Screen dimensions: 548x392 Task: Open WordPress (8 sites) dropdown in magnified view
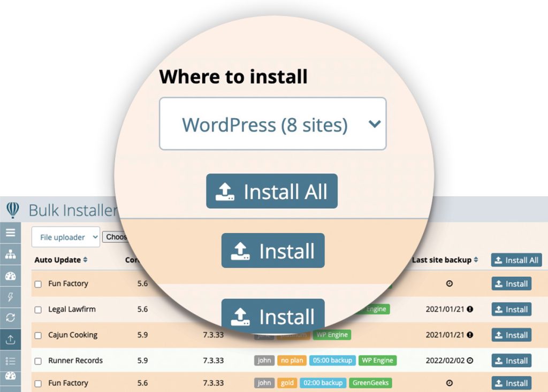coord(272,124)
